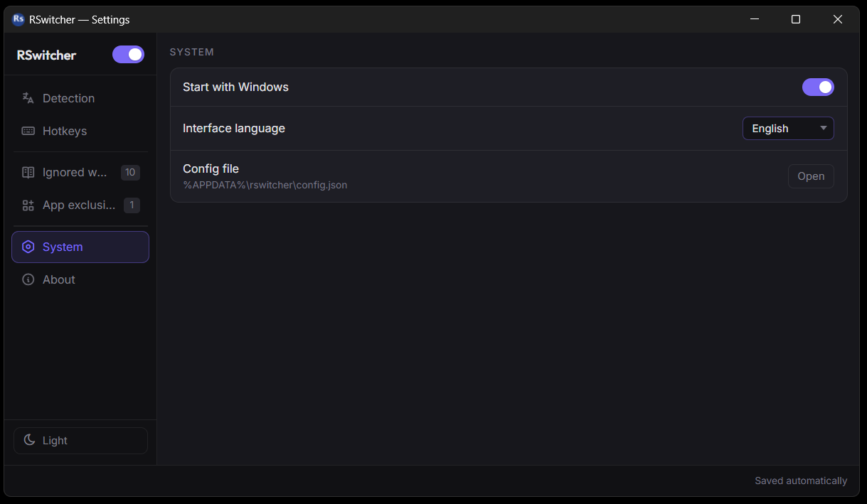Open the About section
The height and width of the screenshot is (504, 867).
[x=80, y=279]
